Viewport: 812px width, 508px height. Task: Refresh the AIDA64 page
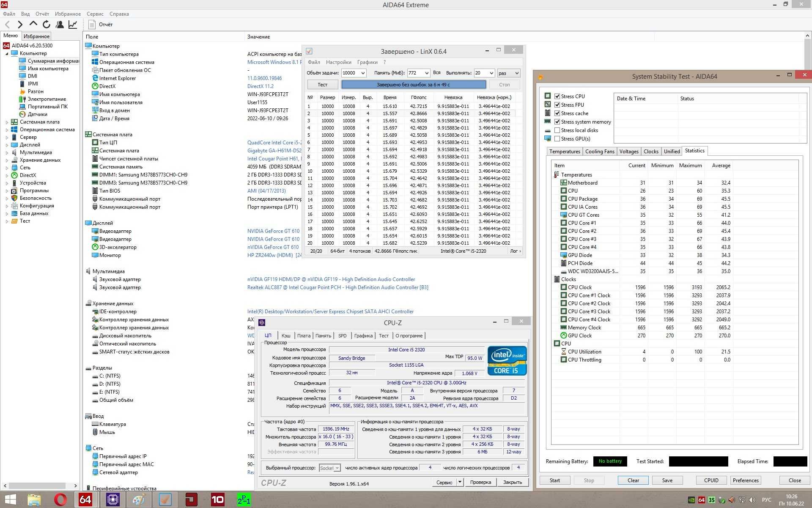tap(46, 25)
